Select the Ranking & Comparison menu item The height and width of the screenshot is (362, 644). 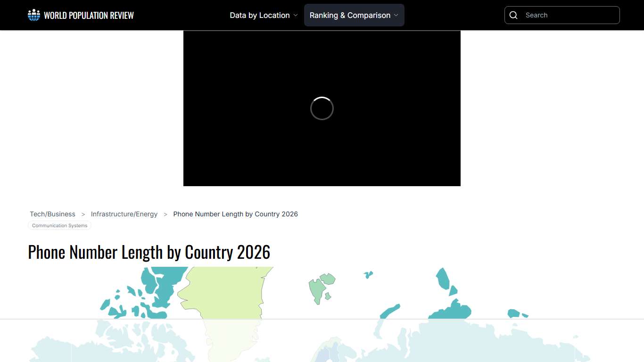(x=350, y=15)
